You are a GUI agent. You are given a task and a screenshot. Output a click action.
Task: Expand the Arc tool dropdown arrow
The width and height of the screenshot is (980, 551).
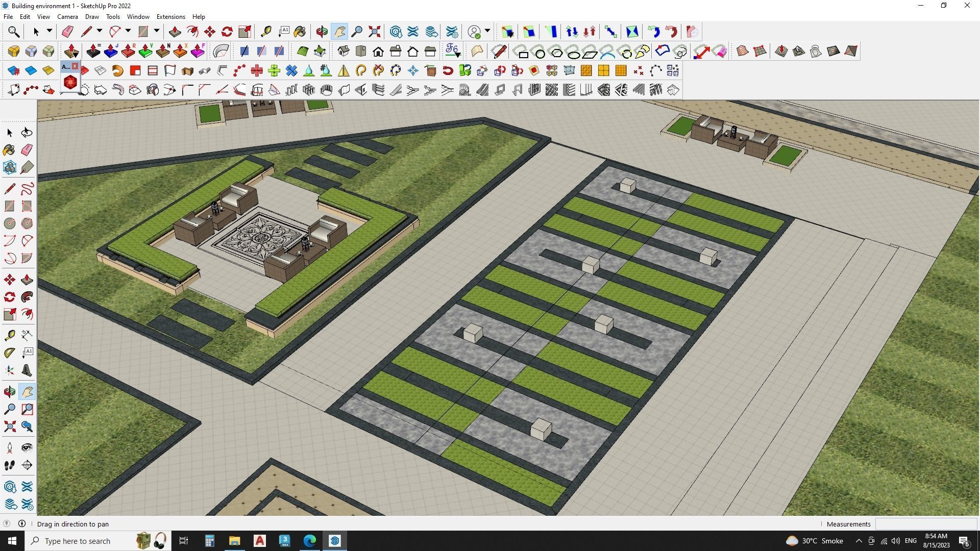128,32
